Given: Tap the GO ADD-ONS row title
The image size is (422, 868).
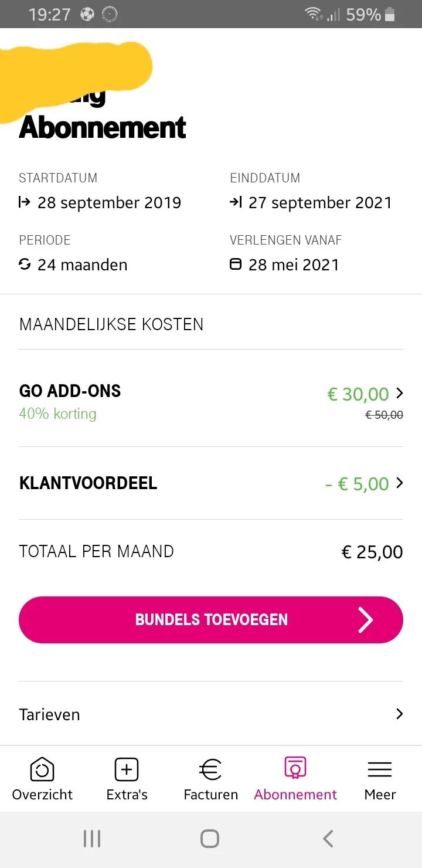Looking at the screenshot, I should [70, 391].
